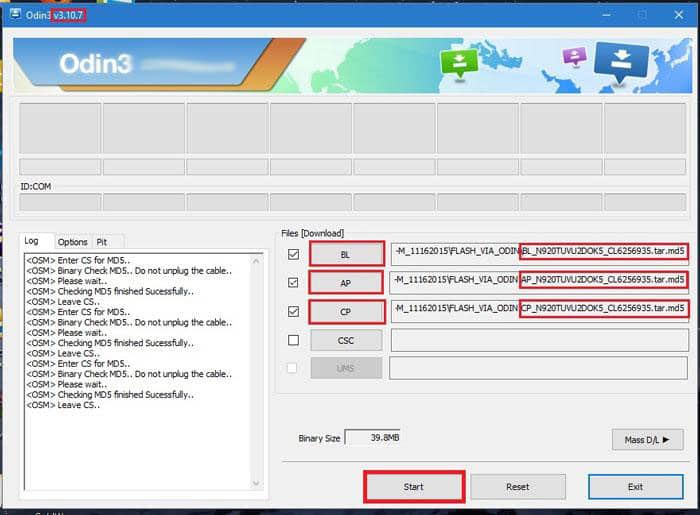Open the Pit tab
Screen dimensions: 700x515
[102, 242]
